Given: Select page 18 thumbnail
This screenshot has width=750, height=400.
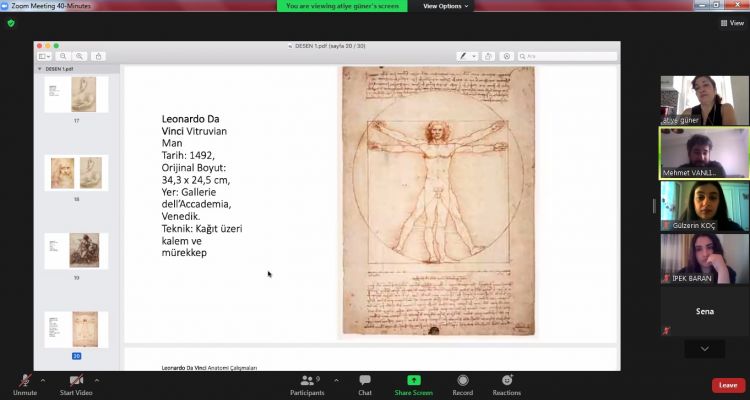Looking at the screenshot, I should click(77, 173).
